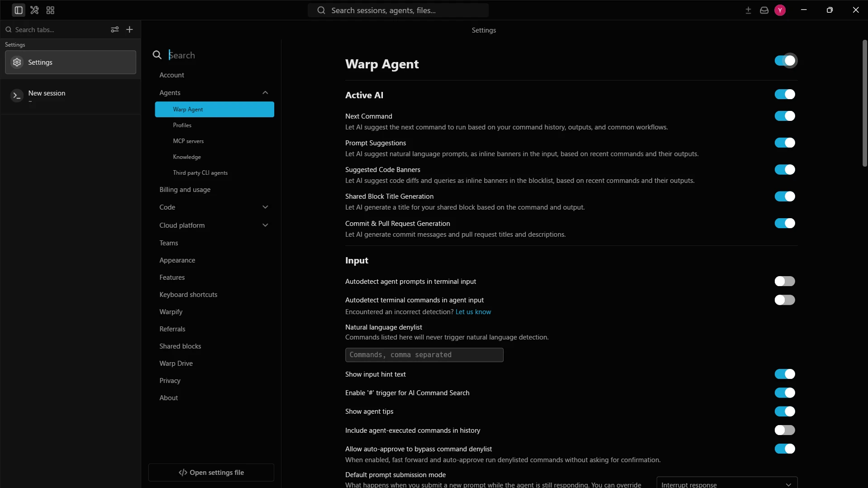Click the Let us know link
Image resolution: width=868 pixels, height=488 pixels.
pyautogui.click(x=473, y=312)
